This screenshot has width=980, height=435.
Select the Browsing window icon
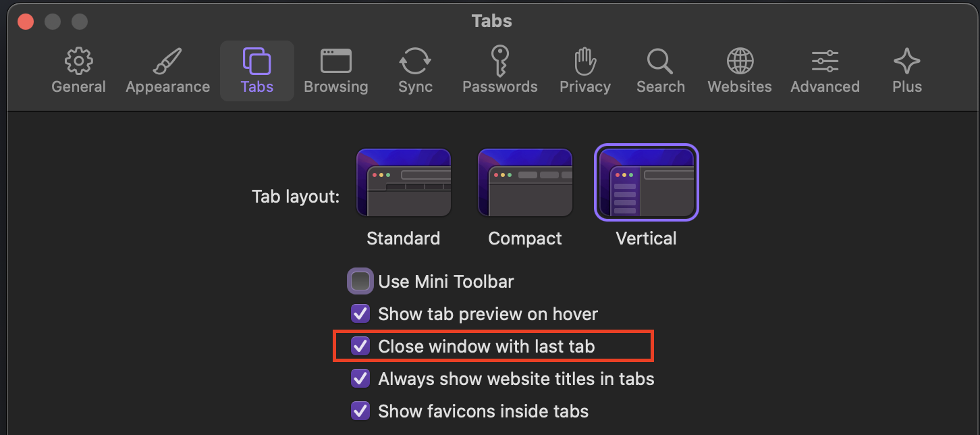tap(335, 61)
